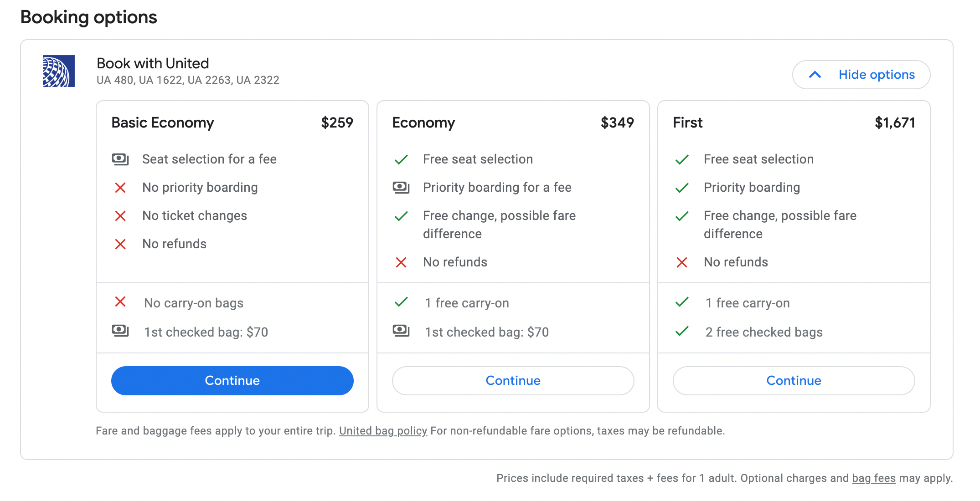Click the Book with United heading
This screenshot has width=980, height=501.
coord(153,63)
